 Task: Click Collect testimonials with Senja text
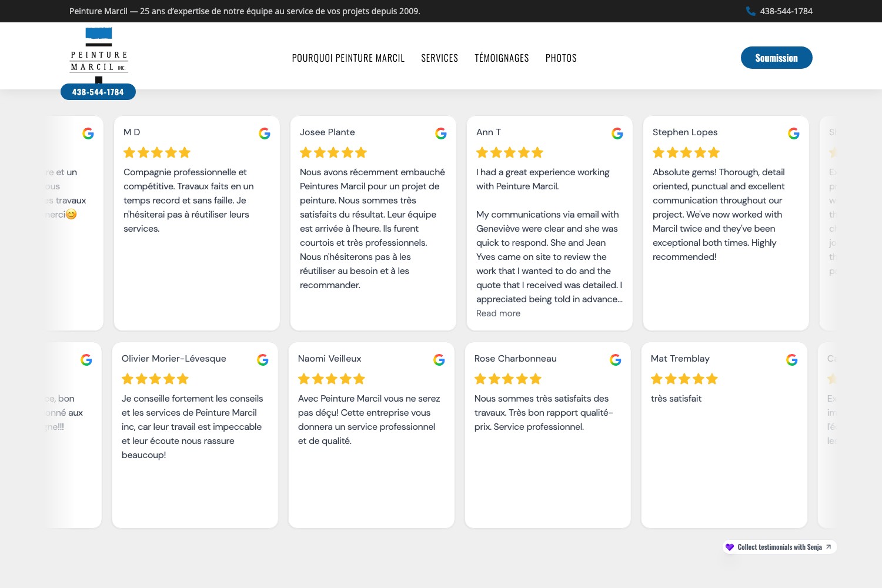tap(780, 547)
